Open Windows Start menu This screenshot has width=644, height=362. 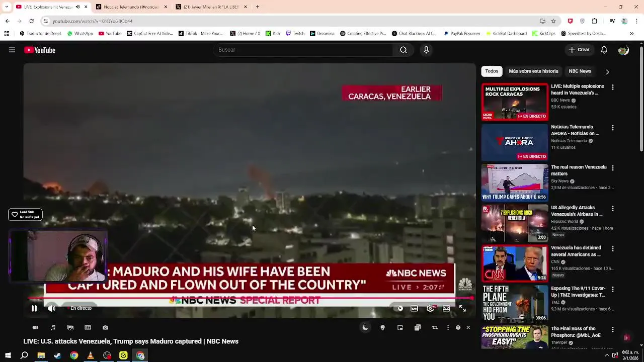8,355
